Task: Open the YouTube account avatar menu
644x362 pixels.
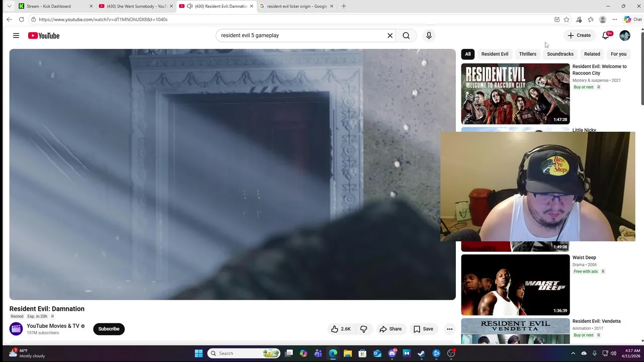Action: coord(625,35)
